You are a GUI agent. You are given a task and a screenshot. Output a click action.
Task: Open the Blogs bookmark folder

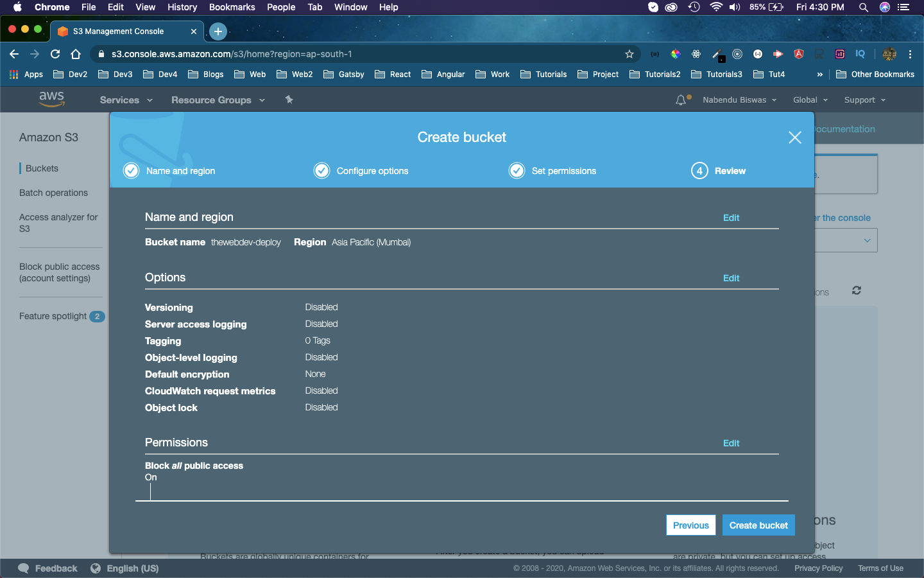(206, 74)
